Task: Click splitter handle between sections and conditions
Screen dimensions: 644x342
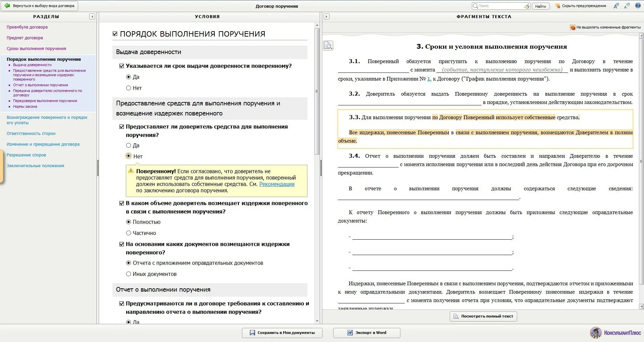Action: click(98, 168)
